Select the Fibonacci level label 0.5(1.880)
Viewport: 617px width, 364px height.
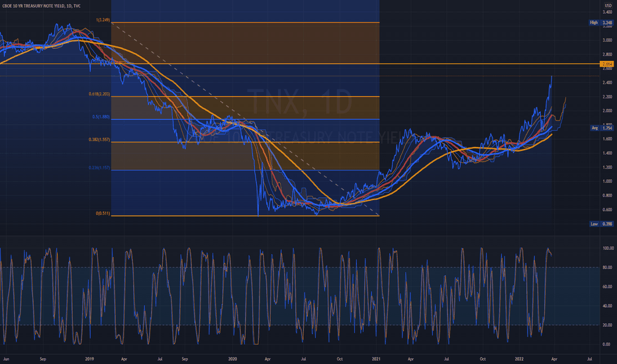(x=101, y=117)
